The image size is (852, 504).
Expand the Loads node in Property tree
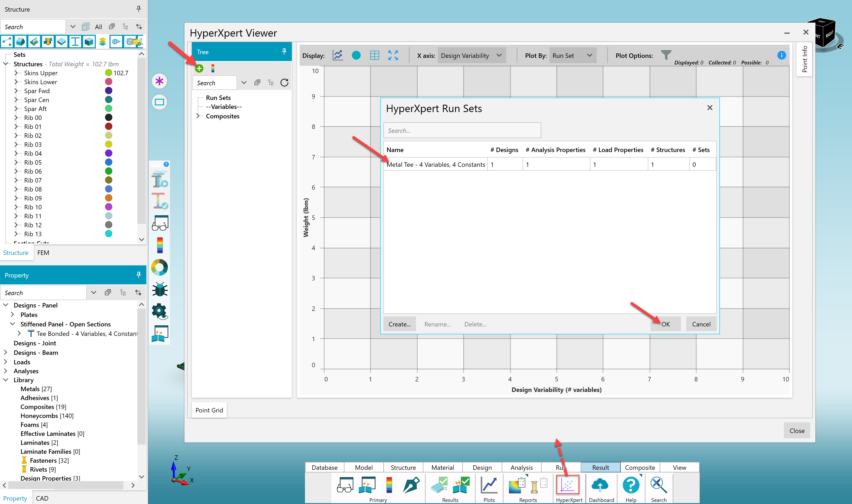[x=6, y=362]
